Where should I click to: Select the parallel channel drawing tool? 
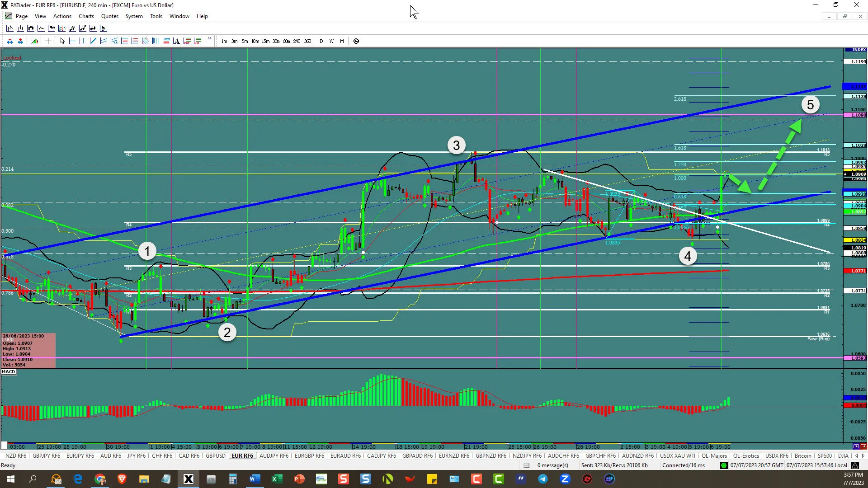(x=104, y=41)
